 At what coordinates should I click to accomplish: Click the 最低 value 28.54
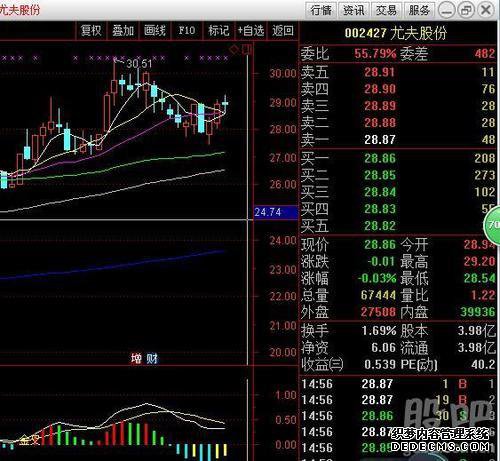(x=479, y=278)
